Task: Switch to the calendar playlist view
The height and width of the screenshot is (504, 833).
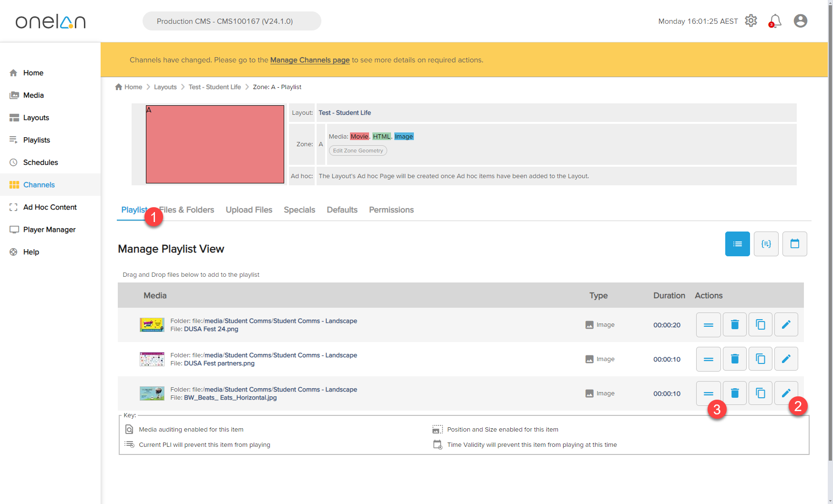Action: pyautogui.click(x=794, y=244)
